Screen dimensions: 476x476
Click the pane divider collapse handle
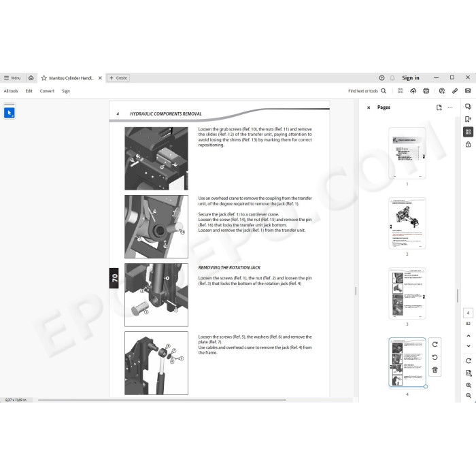click(x=356, y=291)
